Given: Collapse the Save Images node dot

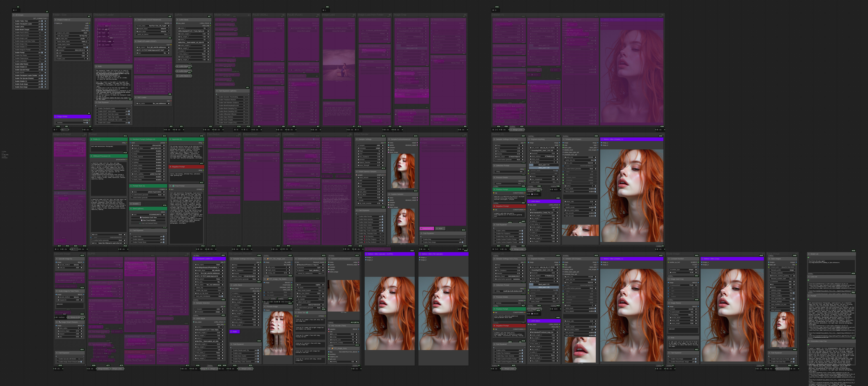Looking at the screenshot, I should [769, 259].
